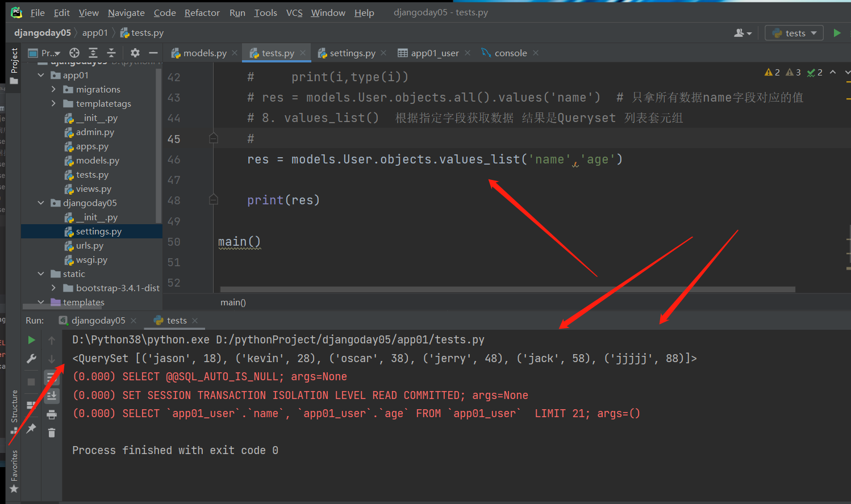The width and height of the screenshot is (851, 504).
Task: Click the warnings count indicator showing 2
Action: pyautogui.click(x=773, y=72)
